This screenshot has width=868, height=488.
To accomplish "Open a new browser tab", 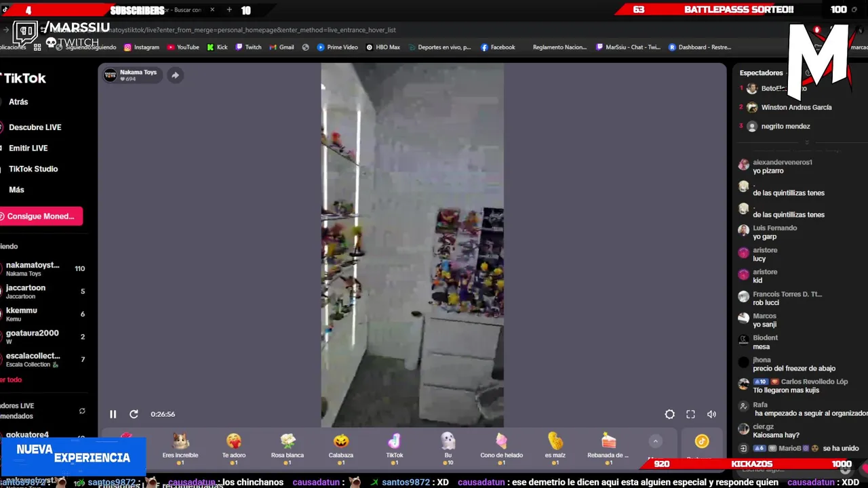I will [229, 10].
